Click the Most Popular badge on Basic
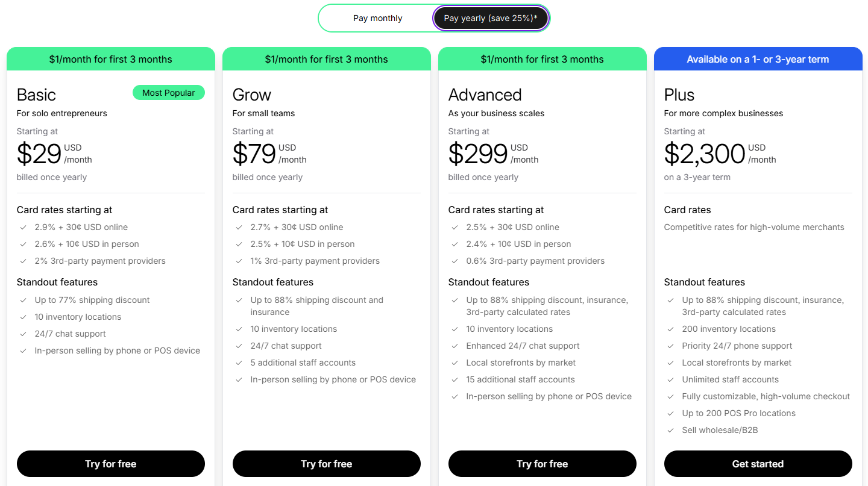The image size is (868, 486). pyautogui.click(x=169, y=93)
